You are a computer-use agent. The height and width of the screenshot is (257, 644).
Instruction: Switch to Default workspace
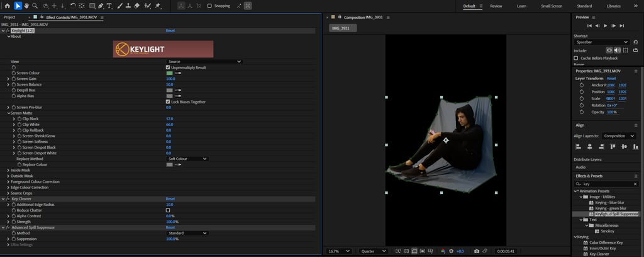(469, 6)
